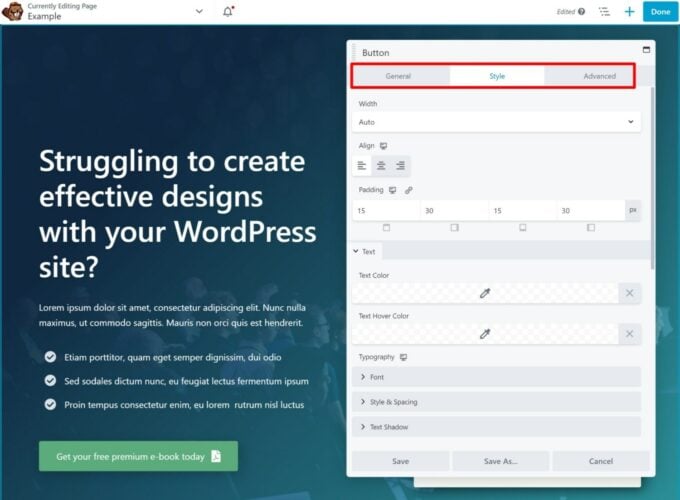
Task: Change the padding px unit selector
Action: click(x=633, y=210)
